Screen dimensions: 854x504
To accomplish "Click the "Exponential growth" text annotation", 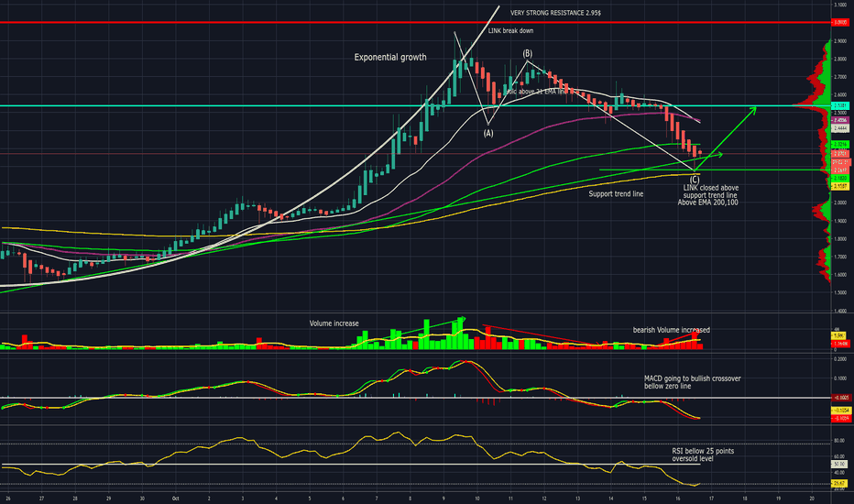I will (x=390, y=57).
